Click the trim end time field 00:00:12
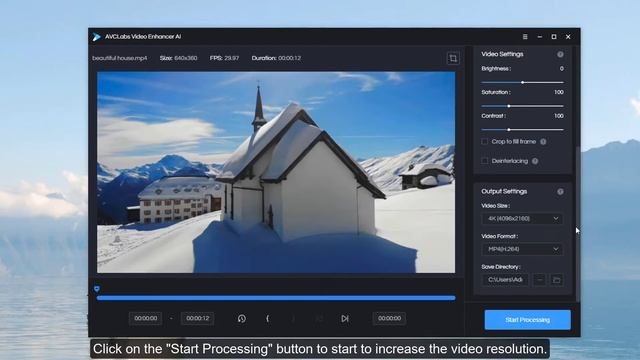 (x=198, y=318)
